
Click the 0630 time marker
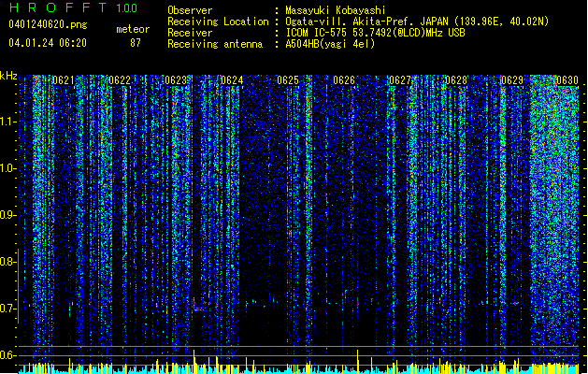pyautogui.click(x=567, y=80)
